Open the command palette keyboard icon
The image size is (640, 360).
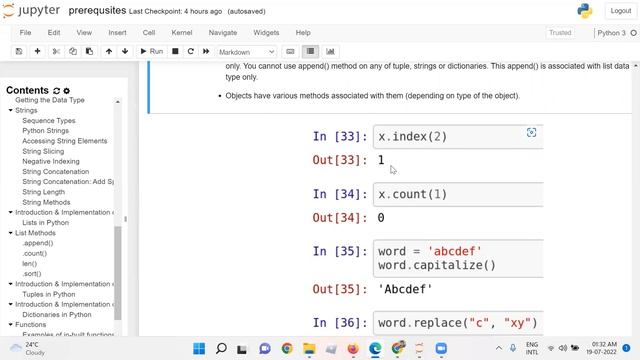coord(290,51)
